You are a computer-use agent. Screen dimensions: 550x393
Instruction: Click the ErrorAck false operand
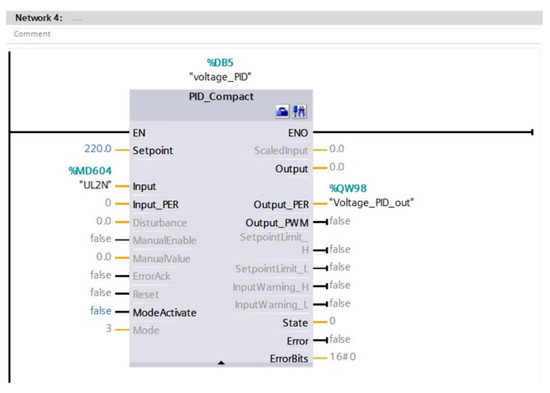coord(101,275)
